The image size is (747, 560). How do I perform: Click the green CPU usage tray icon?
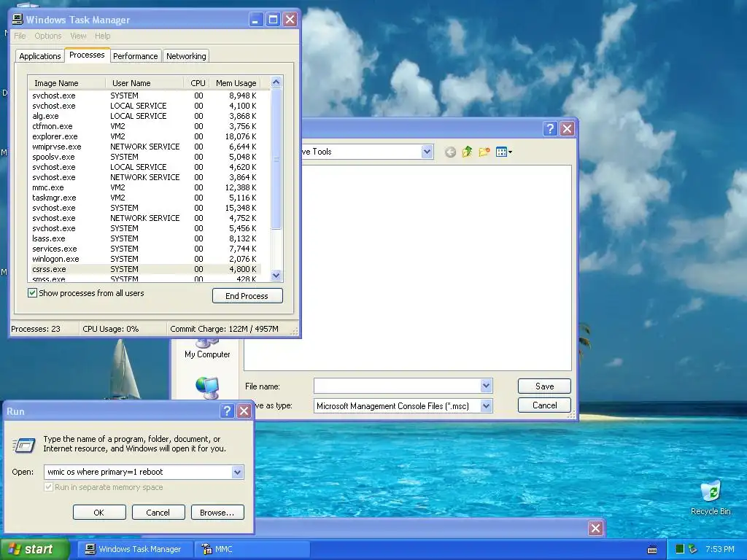[x=681, y=549]
